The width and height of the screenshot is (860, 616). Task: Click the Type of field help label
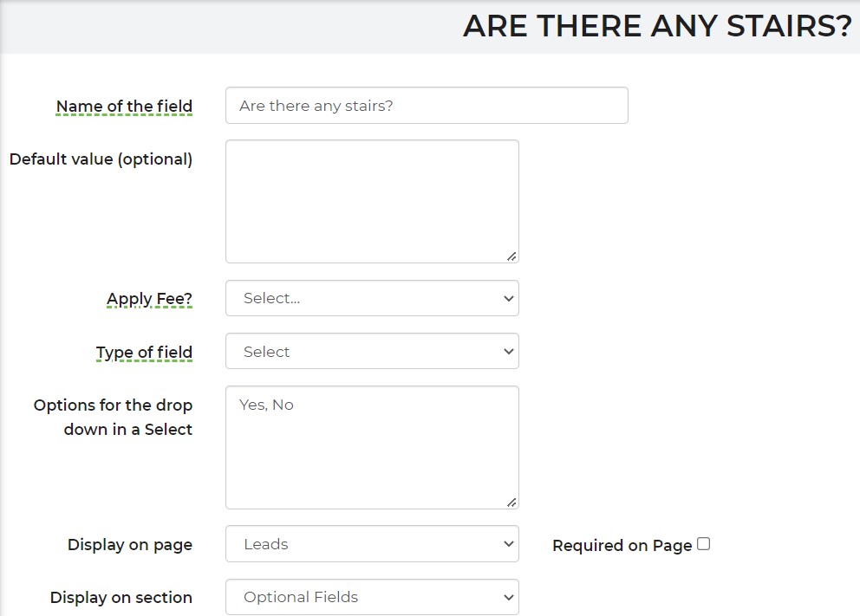coord(144,352)
